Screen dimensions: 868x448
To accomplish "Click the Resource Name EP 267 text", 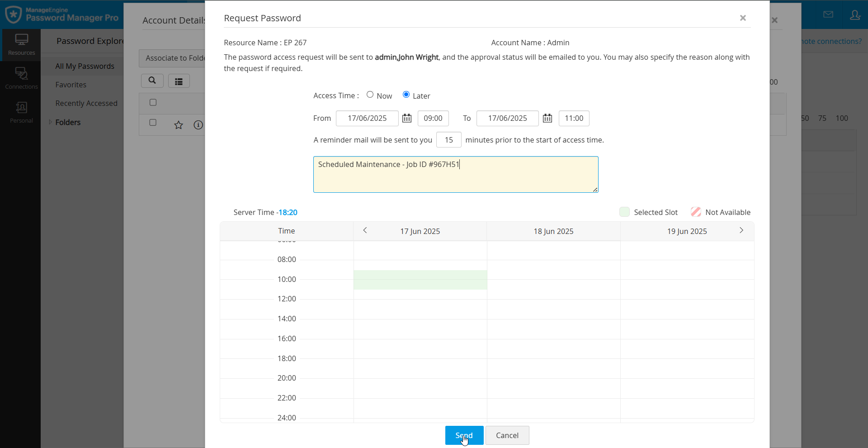I will point(265,43).
